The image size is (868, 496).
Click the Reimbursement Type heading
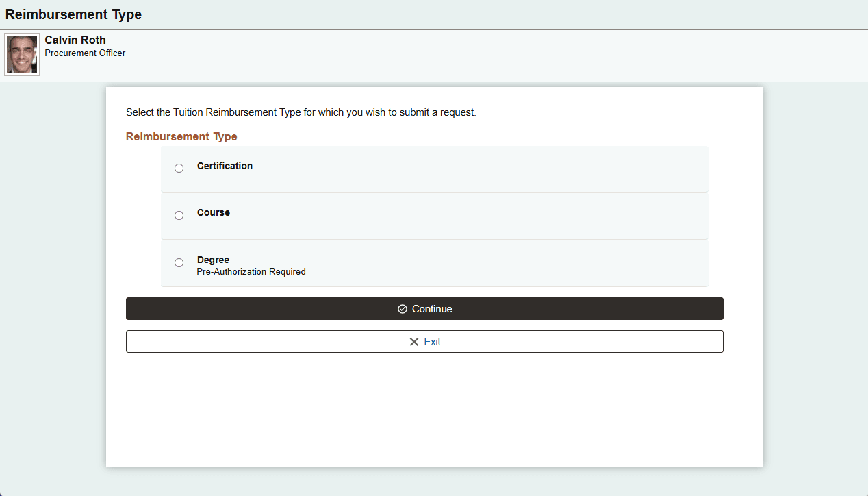click(x=181, y=136)
